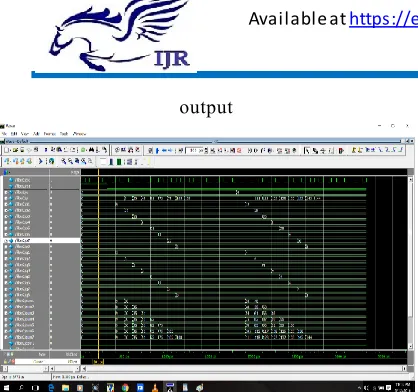This screenshot has width=418, height=392.
Task: Open the Format menu
Action: coord(49,134)
